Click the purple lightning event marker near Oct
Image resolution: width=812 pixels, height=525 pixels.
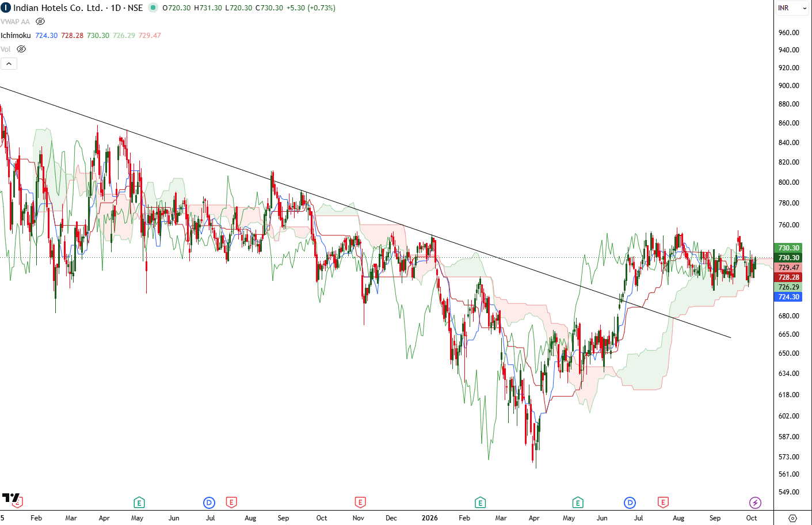(x=755, y=503)
